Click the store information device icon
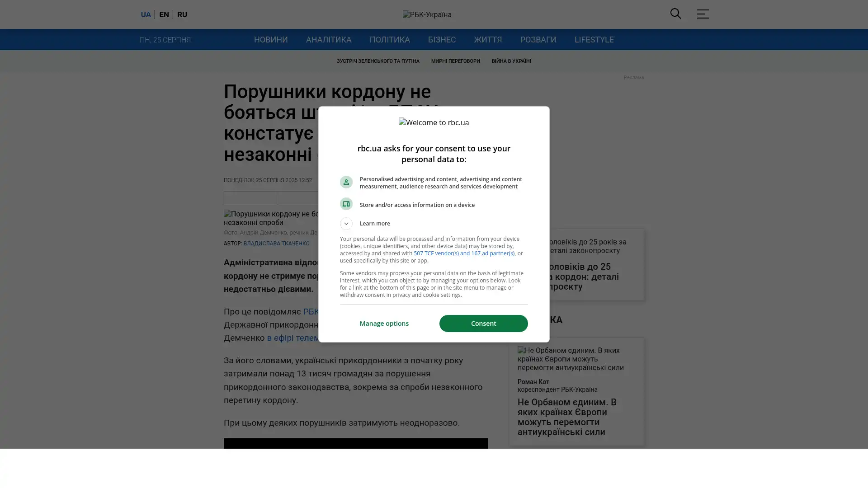The width and height of the screenshot is (868, 488). pos(346,204)
